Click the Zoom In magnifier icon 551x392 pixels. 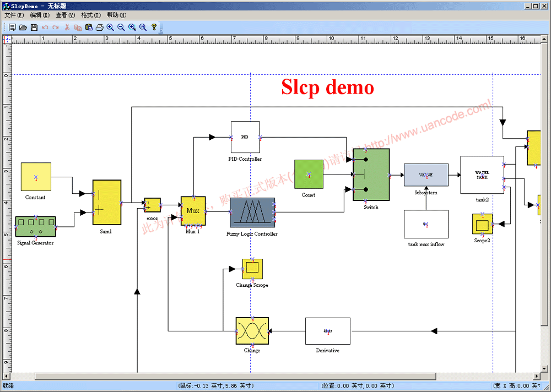click(x=110, y=27)
